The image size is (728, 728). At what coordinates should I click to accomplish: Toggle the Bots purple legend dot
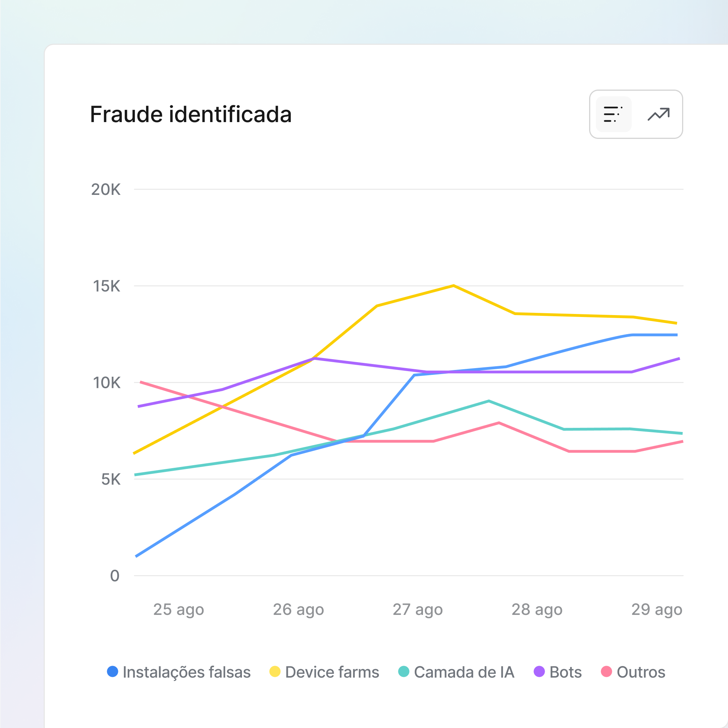tap(539, 671)
